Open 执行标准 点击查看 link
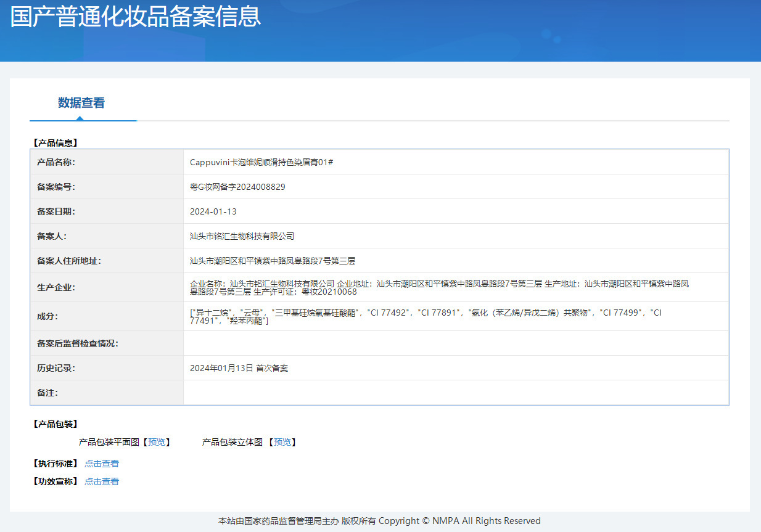Screen dimensions: 761x532 point(102,464)
